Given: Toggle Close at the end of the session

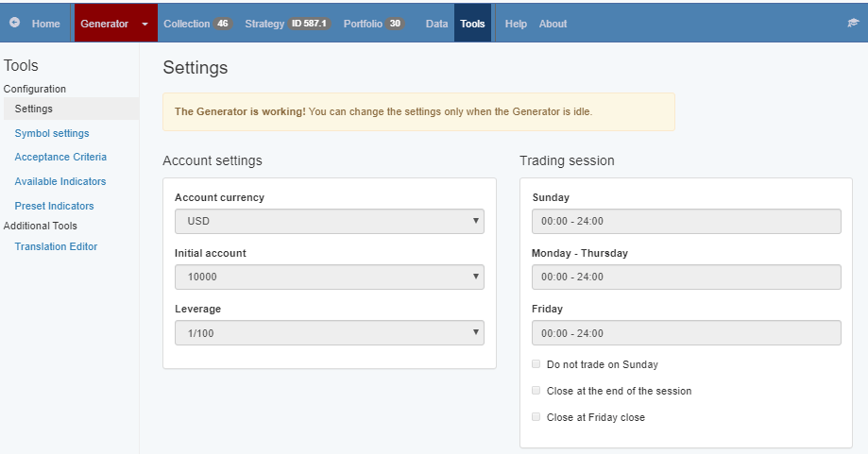Looking at the screenshot, I should pyautogui.click(x=536, y=391).
